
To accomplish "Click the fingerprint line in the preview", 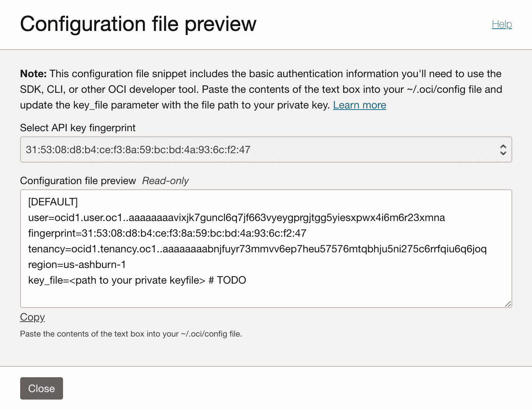I will pyautogui.click(x=167, y=233).
